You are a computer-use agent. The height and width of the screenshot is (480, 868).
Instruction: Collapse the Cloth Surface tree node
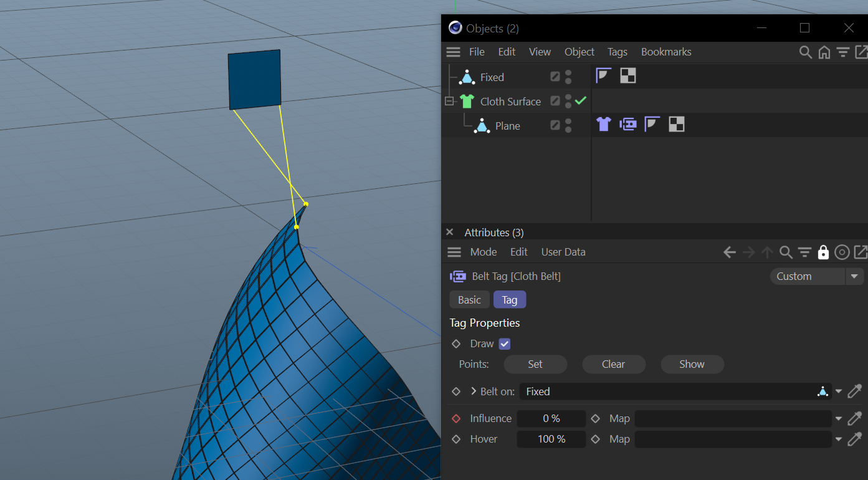point(449,101)
